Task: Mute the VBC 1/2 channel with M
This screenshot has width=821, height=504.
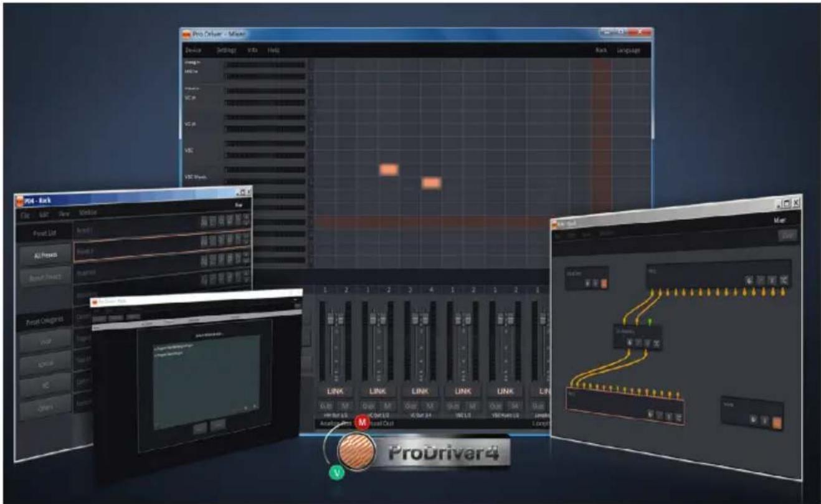Action: pyautogui.click(x=472, y=406)
